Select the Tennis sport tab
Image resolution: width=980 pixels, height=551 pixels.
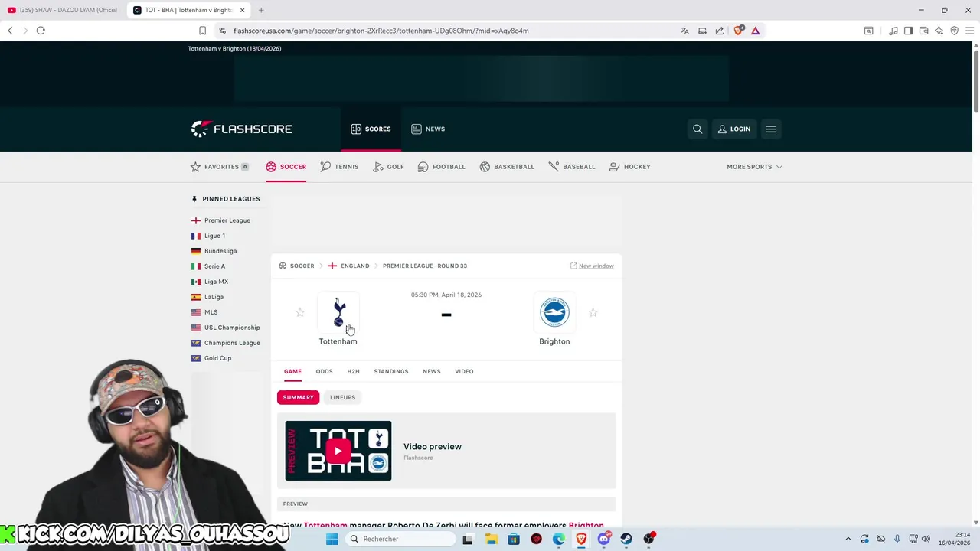point(339,167)
